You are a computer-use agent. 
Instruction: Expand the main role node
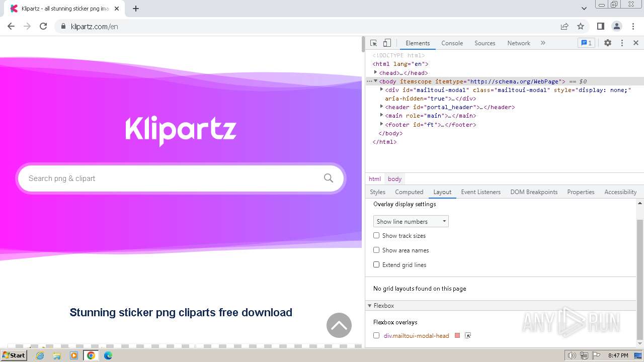pos(382,115)
